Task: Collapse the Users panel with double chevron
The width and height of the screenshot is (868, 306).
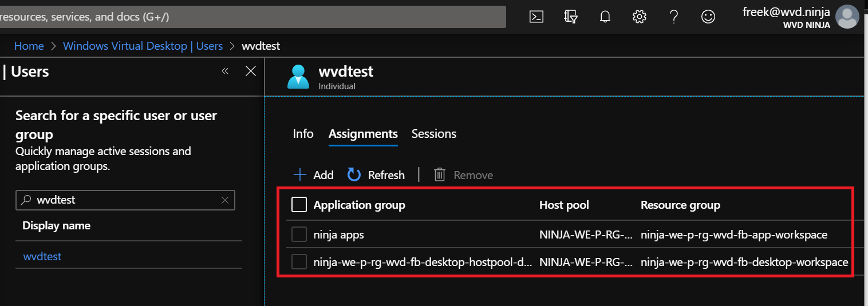Action: click(x=225, y=71)
